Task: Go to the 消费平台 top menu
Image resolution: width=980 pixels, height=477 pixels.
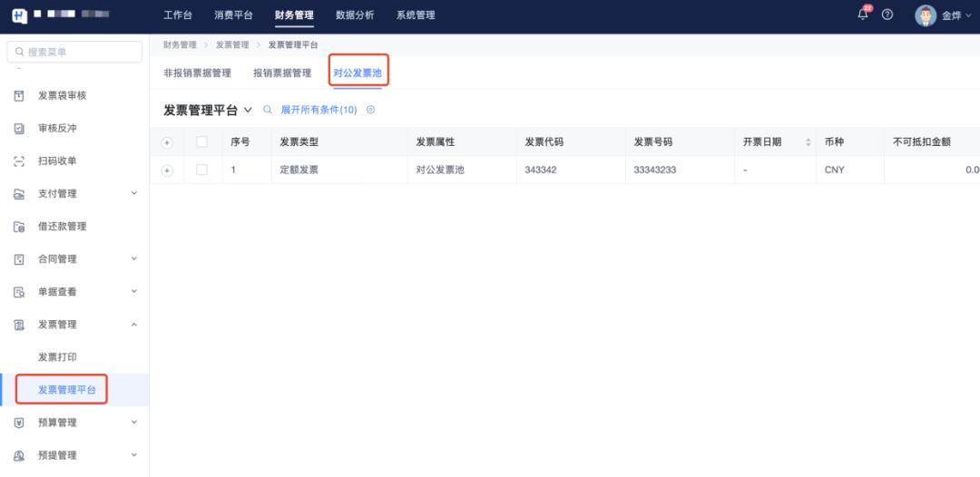Action: [x=233, y=15]
